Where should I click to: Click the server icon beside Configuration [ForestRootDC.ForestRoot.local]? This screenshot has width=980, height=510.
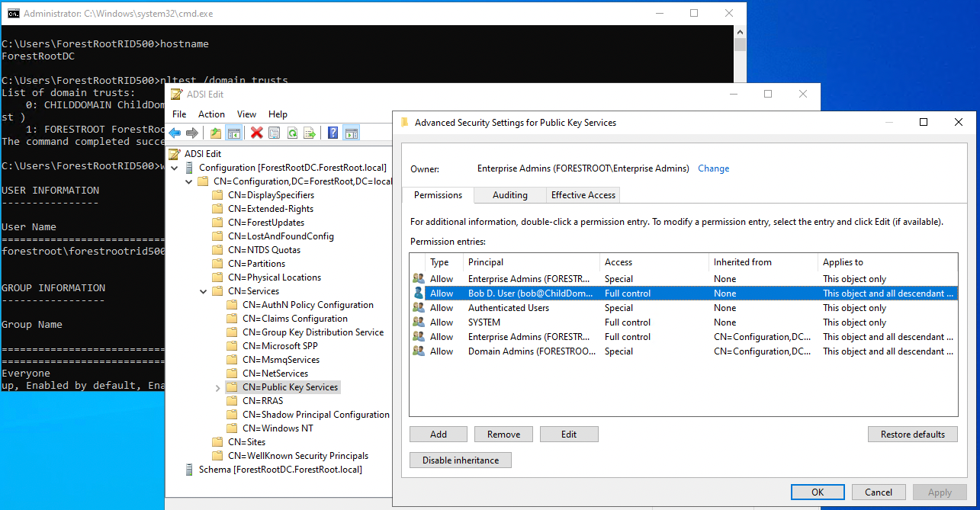point(190,167)
